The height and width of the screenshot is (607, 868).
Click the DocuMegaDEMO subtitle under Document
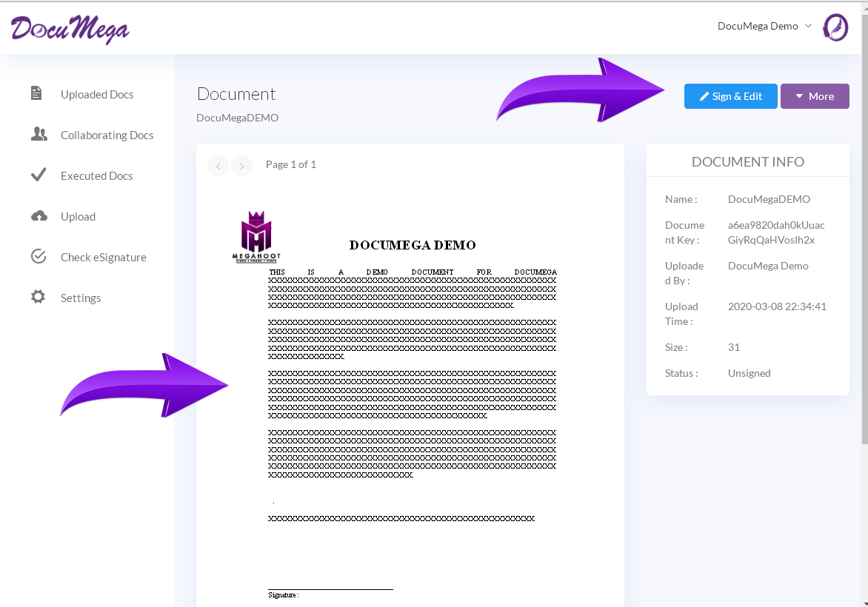pyautogui.click(x=238, y=117)
